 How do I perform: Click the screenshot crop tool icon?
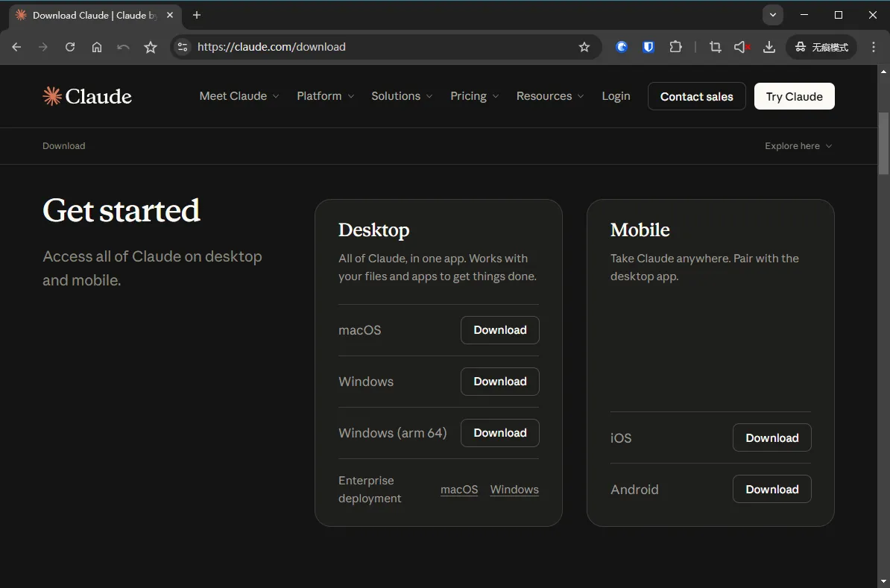click(x=715, y=47)
